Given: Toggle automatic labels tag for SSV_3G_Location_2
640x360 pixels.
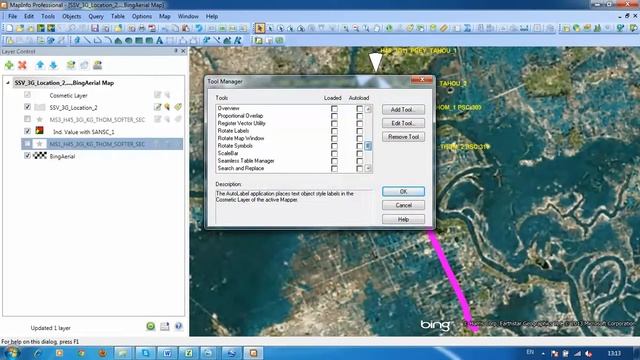Looking at the screenshot, I should pyautogui.click(x=178, y=107).
